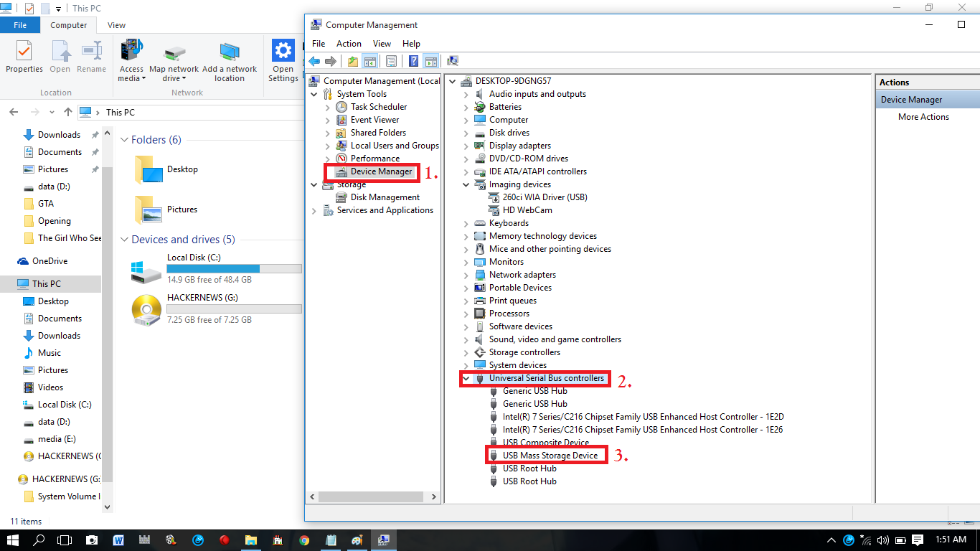Expand the Disk drives node
Image resolution: width=980 pixels, height=551 pixels.
pyautogui.click(x=466, y=133)
